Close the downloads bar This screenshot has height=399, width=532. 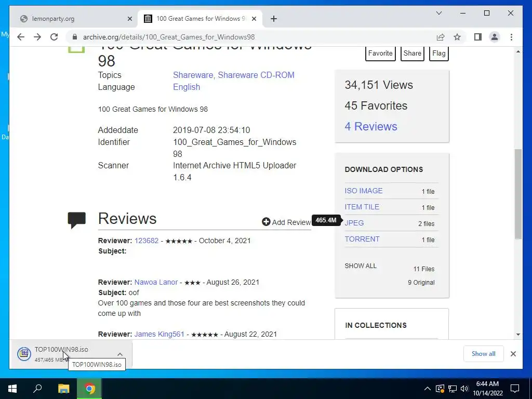tap(513, 354)
